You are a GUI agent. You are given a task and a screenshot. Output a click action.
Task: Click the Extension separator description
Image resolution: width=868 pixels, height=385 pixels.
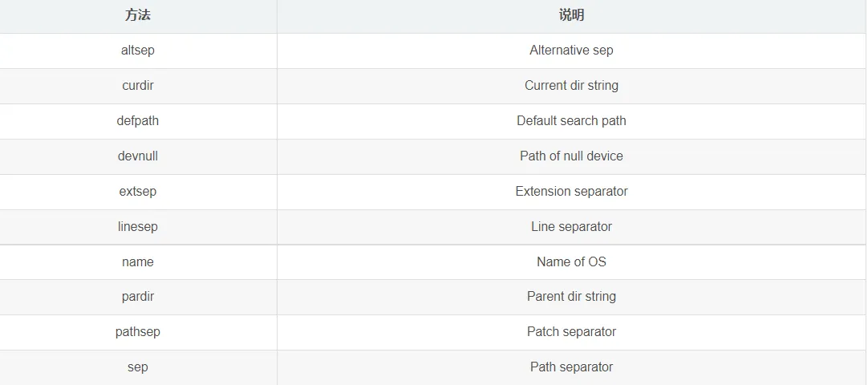[571, 192]
